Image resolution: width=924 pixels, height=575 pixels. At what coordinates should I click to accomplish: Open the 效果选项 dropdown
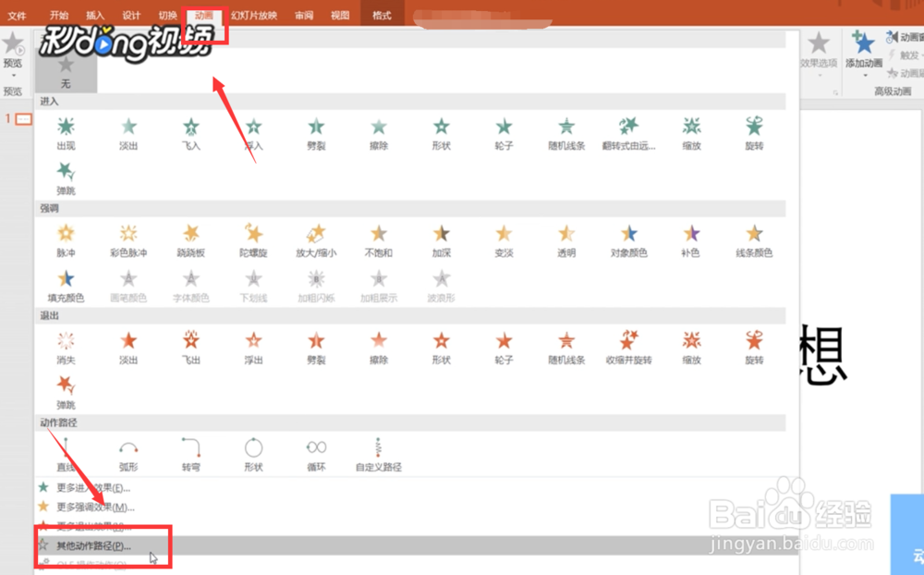[819, 55]
